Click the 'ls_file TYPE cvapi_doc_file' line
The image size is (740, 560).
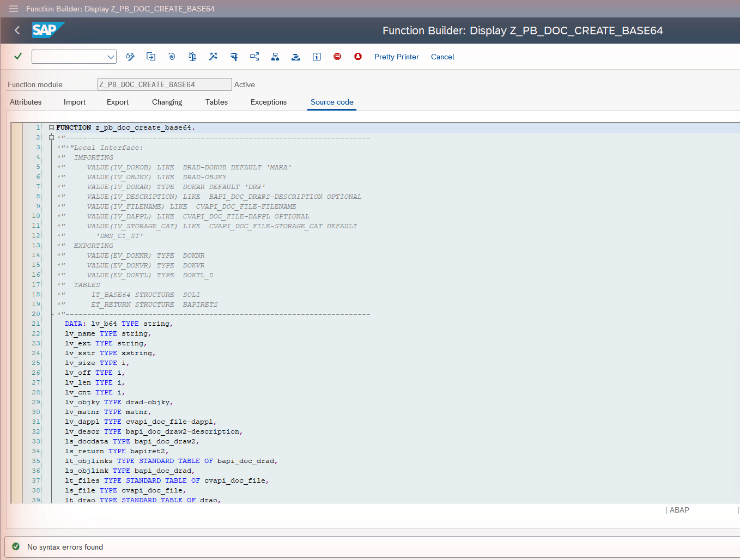125,490
